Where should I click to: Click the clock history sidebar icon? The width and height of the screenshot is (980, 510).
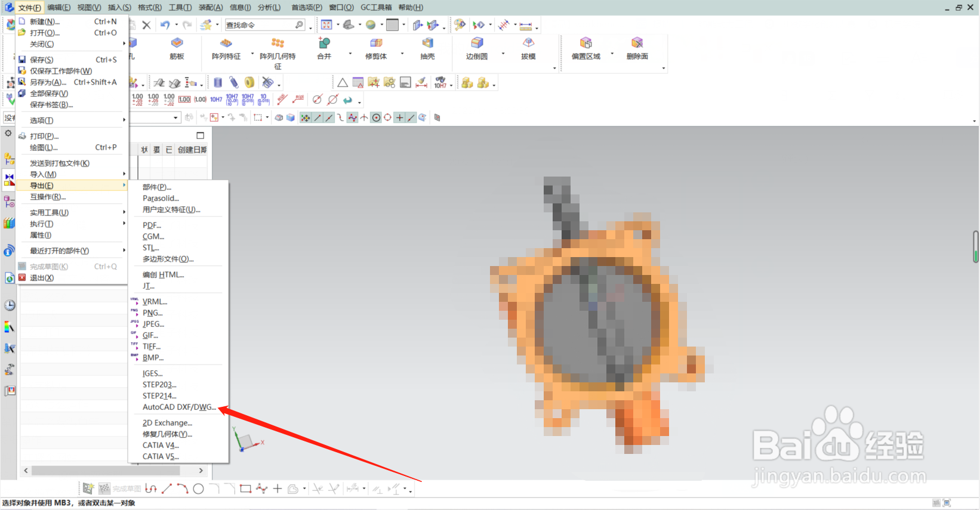click(10, 305)
